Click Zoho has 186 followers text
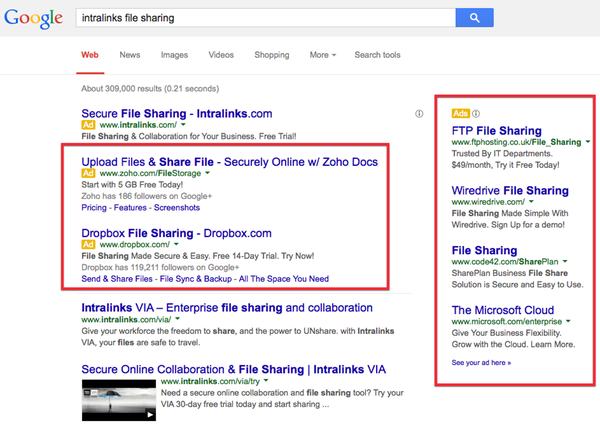600x428 pixels. click(x=146, y=196)
